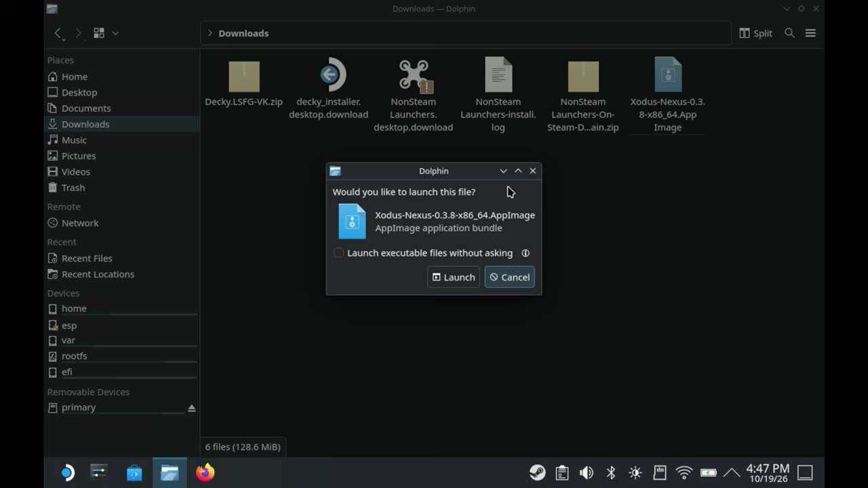Expand hidden system tray icons arrow

pos(731,472)
